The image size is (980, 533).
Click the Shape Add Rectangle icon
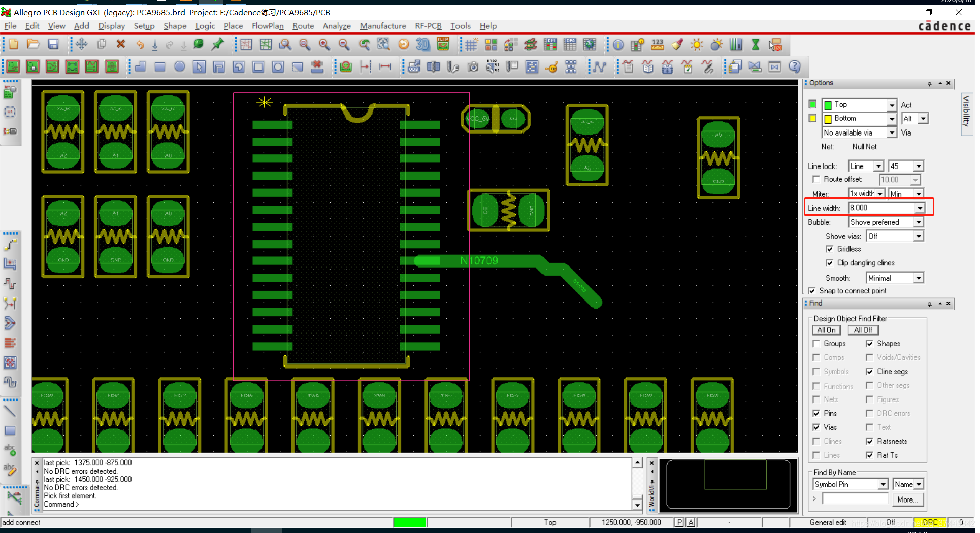pos(160,66)
